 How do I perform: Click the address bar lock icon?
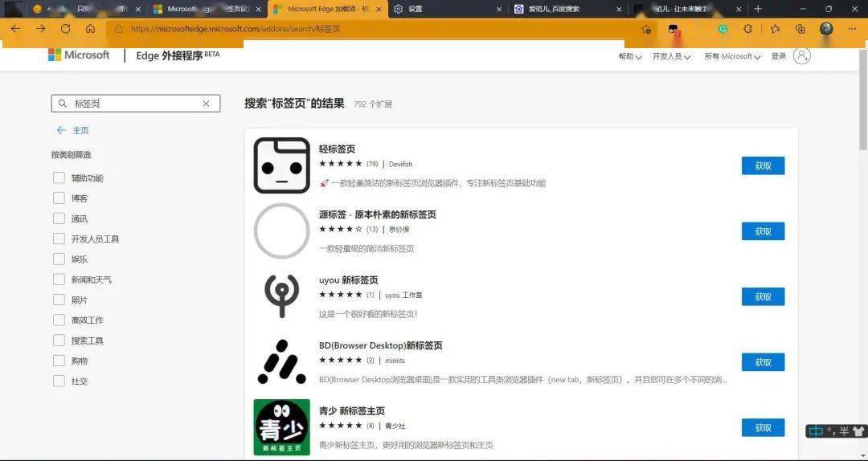click(x=118, y=29)
